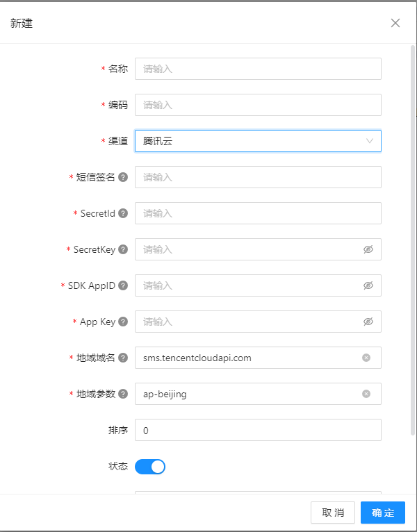Show hidden SecretKey value
417x532 pixels.
368,249
